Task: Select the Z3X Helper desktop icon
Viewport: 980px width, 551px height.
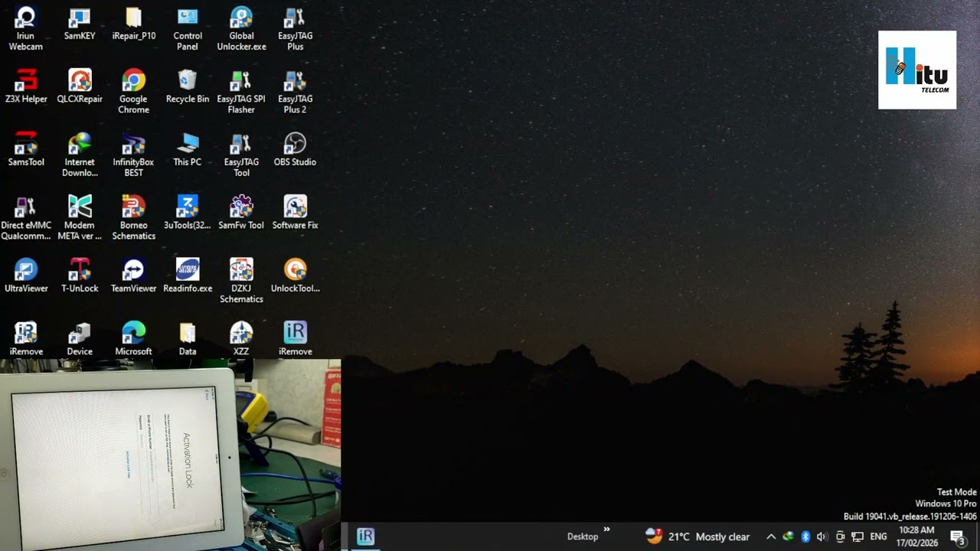Action: [25, 86]
